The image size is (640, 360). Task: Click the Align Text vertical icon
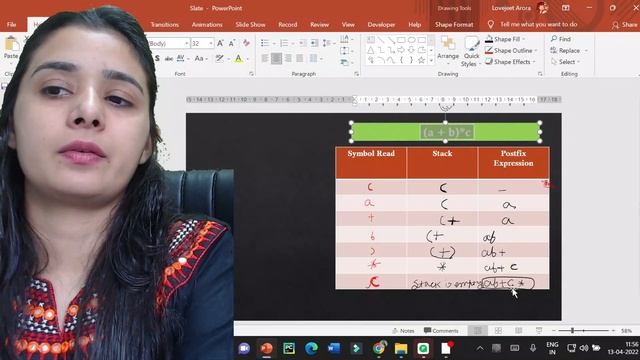(345, 51)
